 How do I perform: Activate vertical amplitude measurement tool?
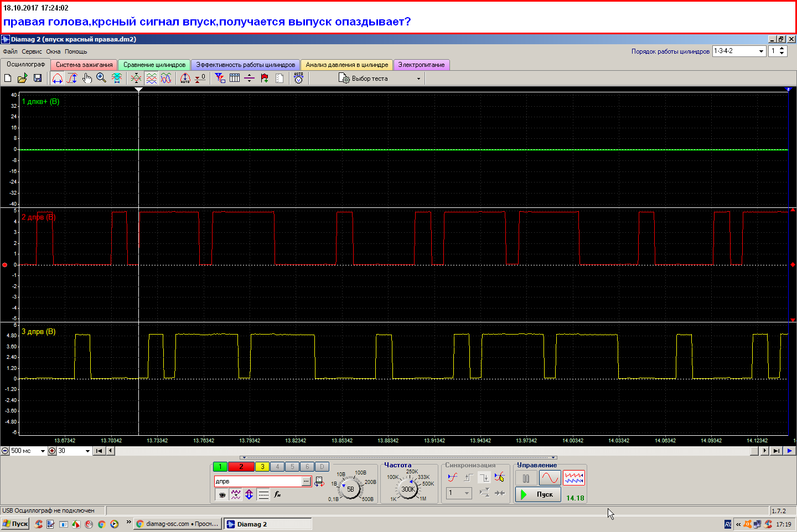coord(73,78)
